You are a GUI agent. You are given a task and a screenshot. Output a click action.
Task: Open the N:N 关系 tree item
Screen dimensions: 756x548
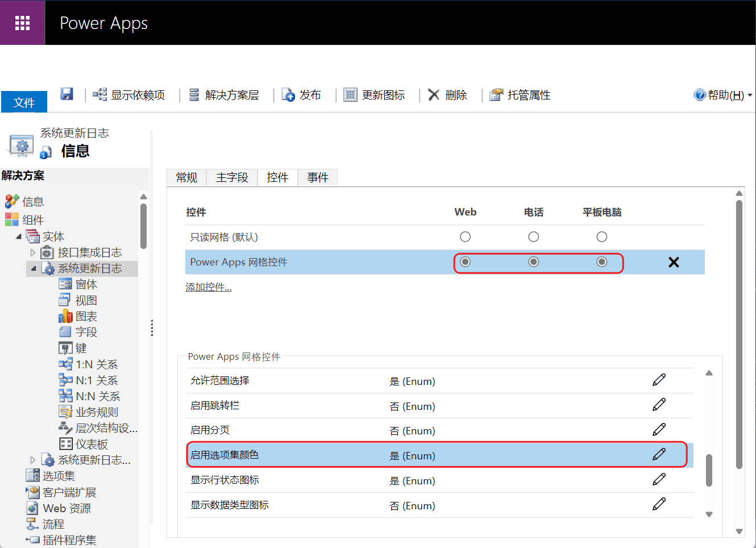click(98, 396)
